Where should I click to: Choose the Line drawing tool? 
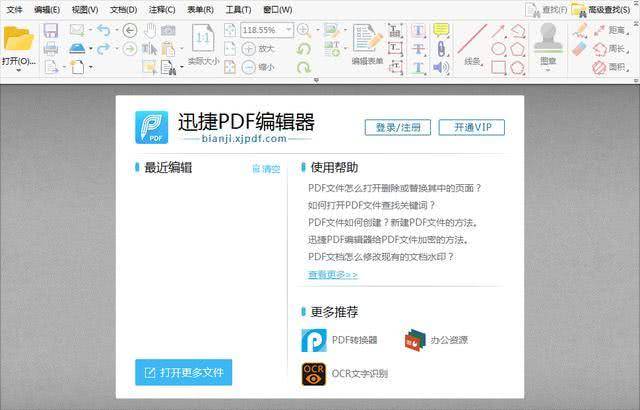click(x=472, y=40)
